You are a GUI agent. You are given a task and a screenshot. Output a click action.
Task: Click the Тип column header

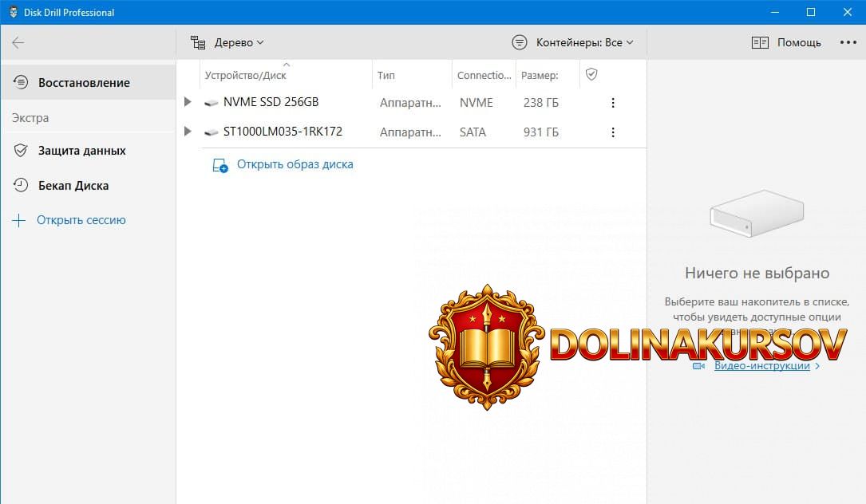click(386, 76)
